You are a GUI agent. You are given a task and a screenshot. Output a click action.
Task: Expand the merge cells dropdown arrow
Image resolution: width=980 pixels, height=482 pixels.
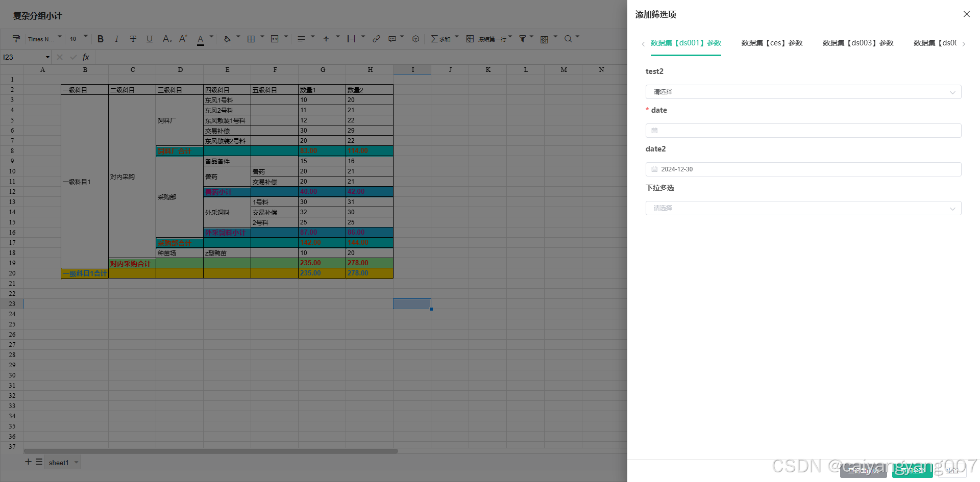(286, 37)
